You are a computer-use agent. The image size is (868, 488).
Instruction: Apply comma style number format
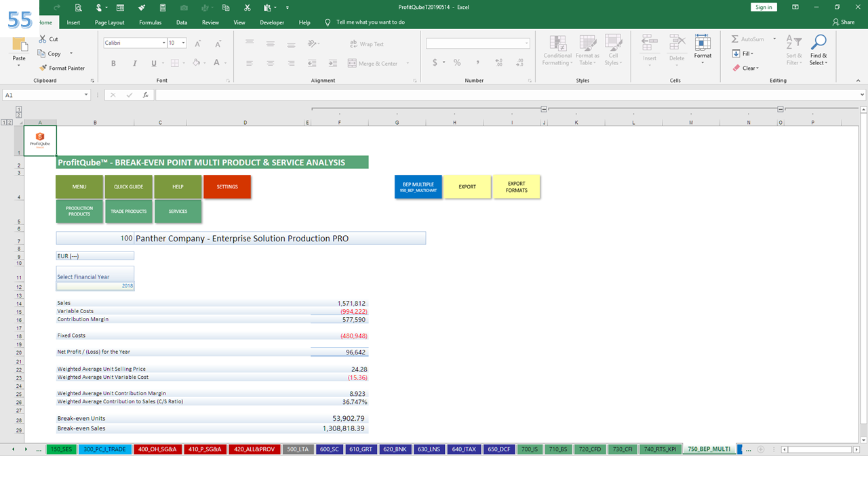coord(478,62)
